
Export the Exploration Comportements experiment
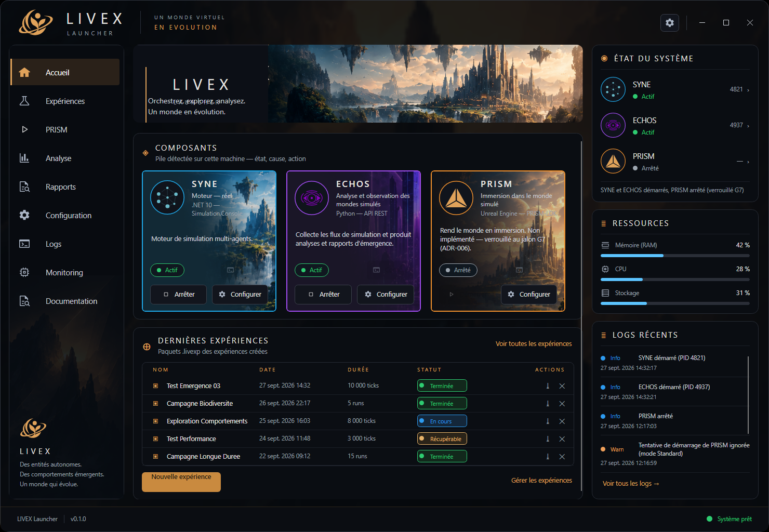548,421
